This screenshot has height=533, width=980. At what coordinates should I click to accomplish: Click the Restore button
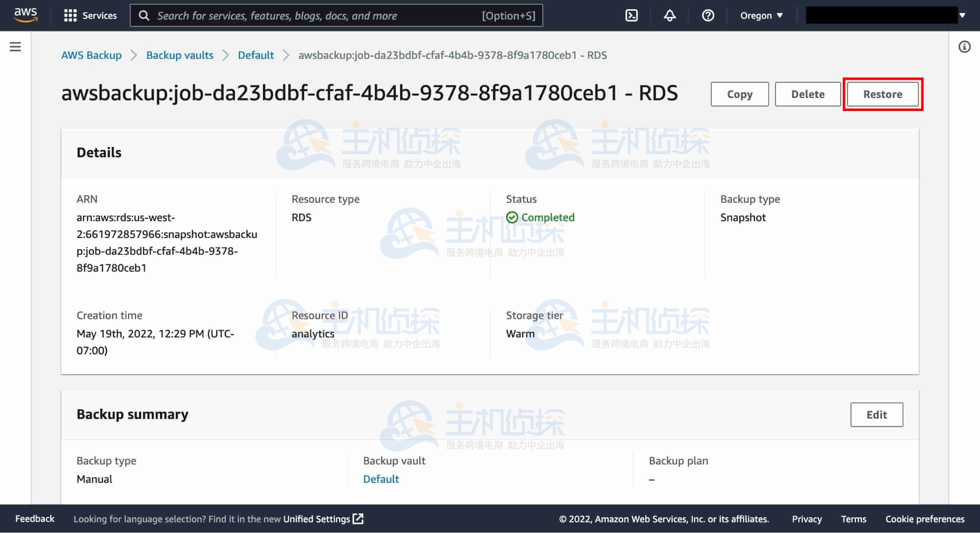(882, 94)
